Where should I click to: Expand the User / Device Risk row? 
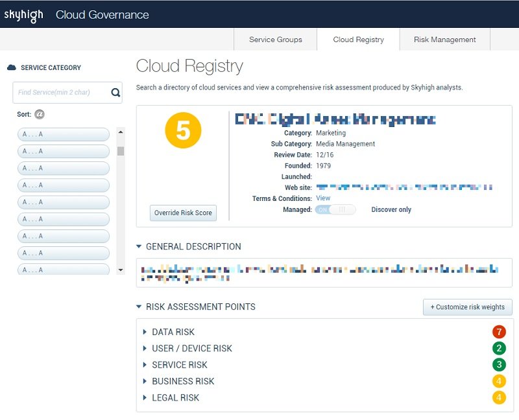coord(145,348)
